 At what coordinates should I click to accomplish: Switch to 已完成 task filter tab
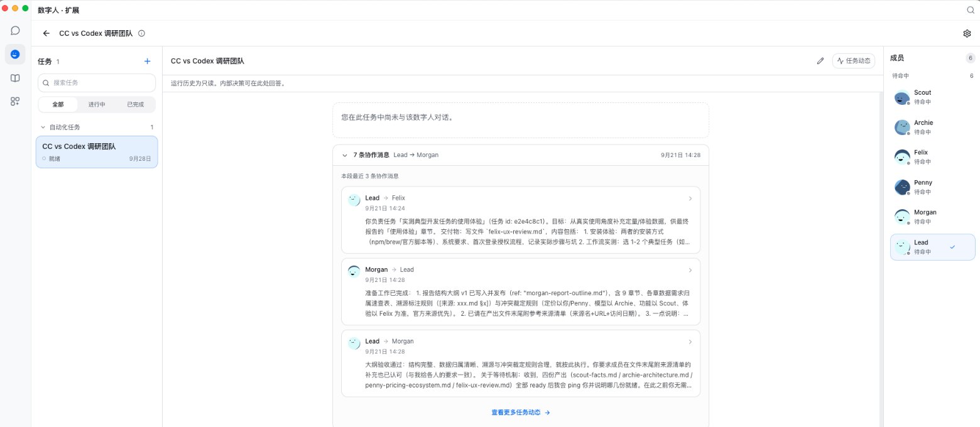(136, 105)
